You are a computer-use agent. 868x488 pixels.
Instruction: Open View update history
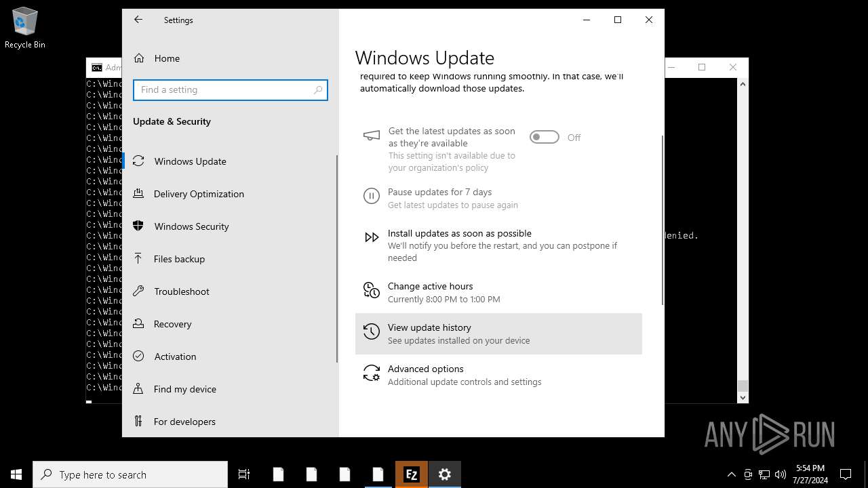coord(498,333)
